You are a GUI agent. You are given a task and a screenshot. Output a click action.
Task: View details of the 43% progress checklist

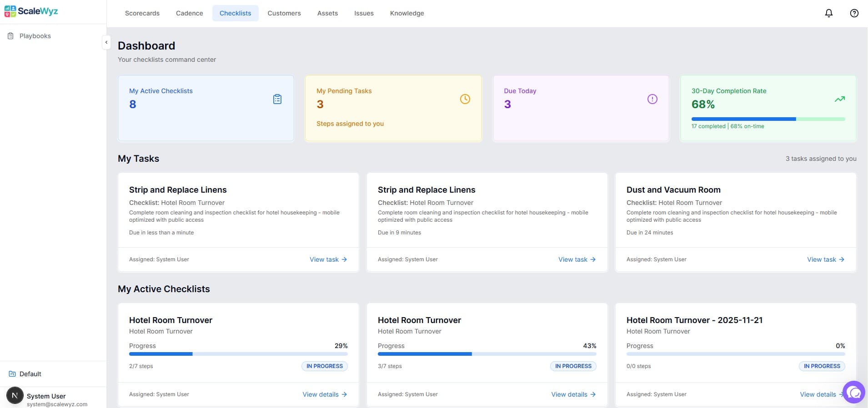click(x=573, y=394)
